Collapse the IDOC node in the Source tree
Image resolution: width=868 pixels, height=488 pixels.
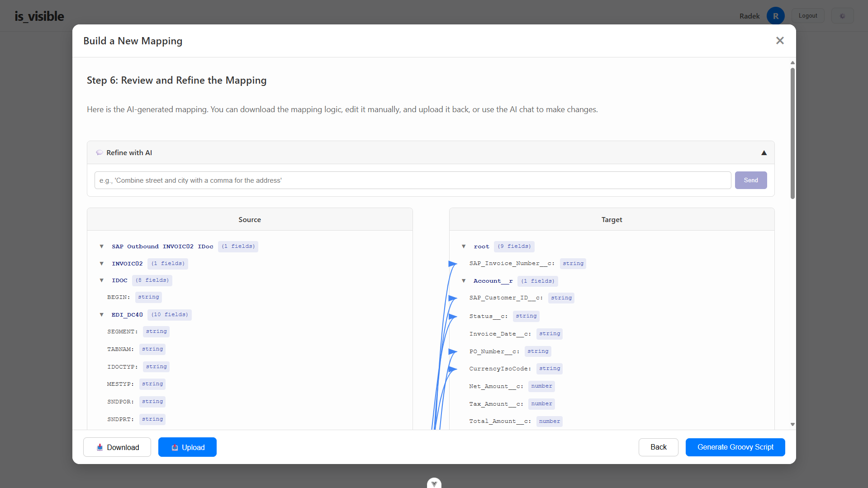tap(101, 280)
